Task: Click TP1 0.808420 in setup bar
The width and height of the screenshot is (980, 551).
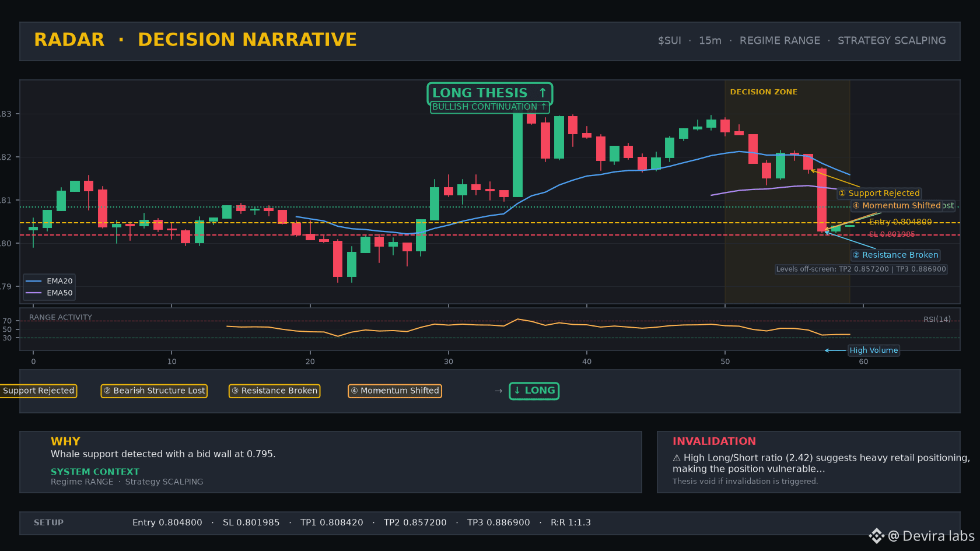Action: point(332,522)
